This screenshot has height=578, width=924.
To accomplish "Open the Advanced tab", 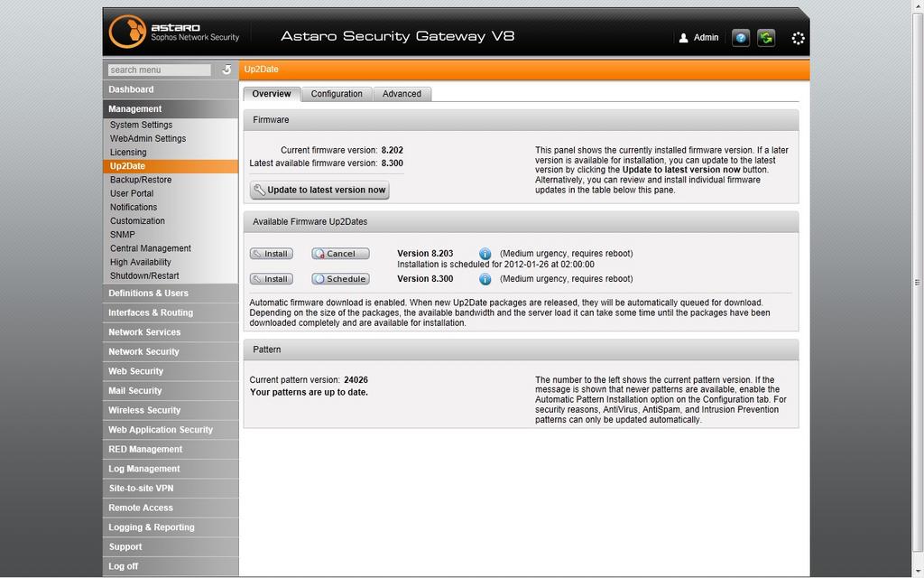I will 402,94.
